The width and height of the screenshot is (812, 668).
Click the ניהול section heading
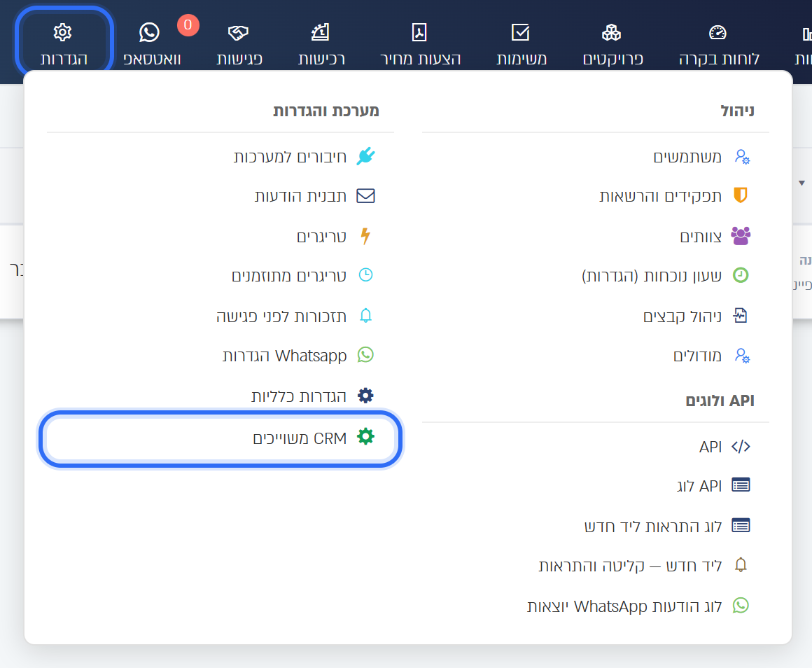(x=737, y=111)
